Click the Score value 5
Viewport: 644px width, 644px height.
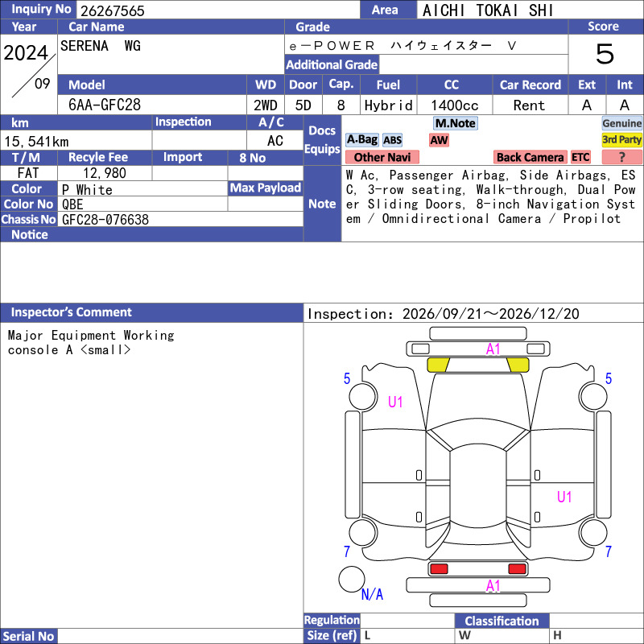click(x=605, y=54)
